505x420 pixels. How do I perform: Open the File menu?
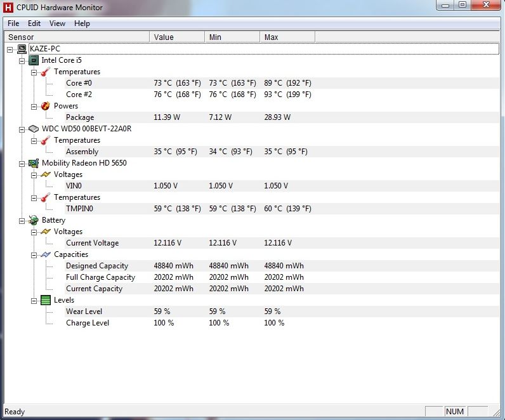coord(13,23)
